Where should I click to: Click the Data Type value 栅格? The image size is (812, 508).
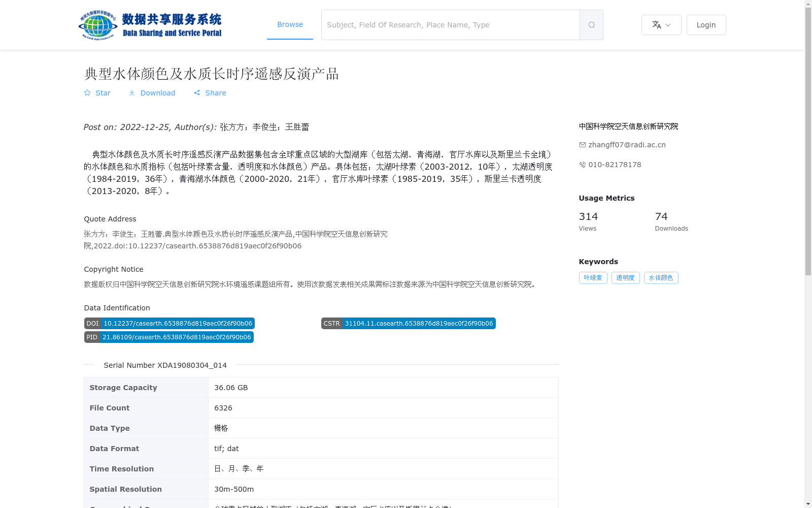point(221,428)
